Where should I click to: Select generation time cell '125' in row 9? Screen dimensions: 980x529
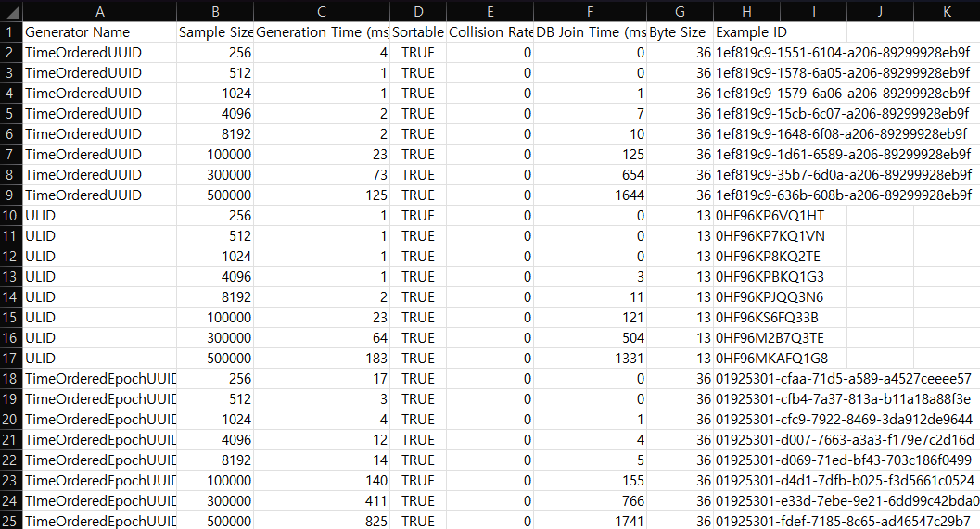(321, 195)
